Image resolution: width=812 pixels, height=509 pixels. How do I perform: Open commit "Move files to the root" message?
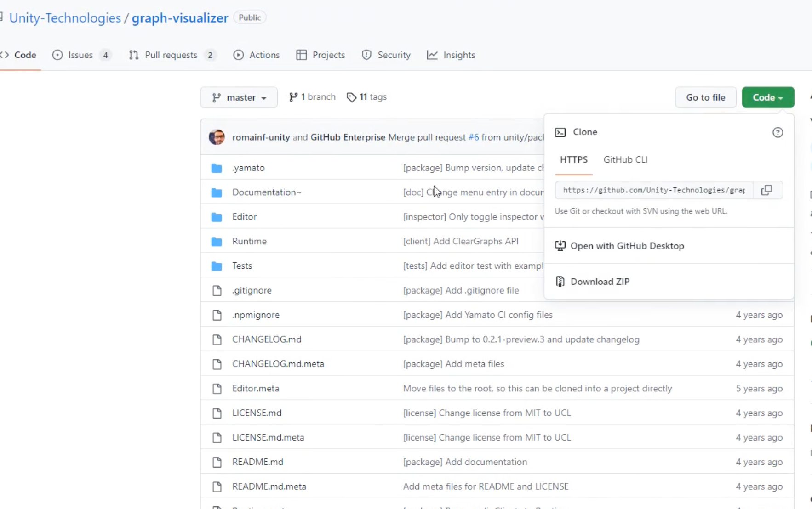click(537, 389)
